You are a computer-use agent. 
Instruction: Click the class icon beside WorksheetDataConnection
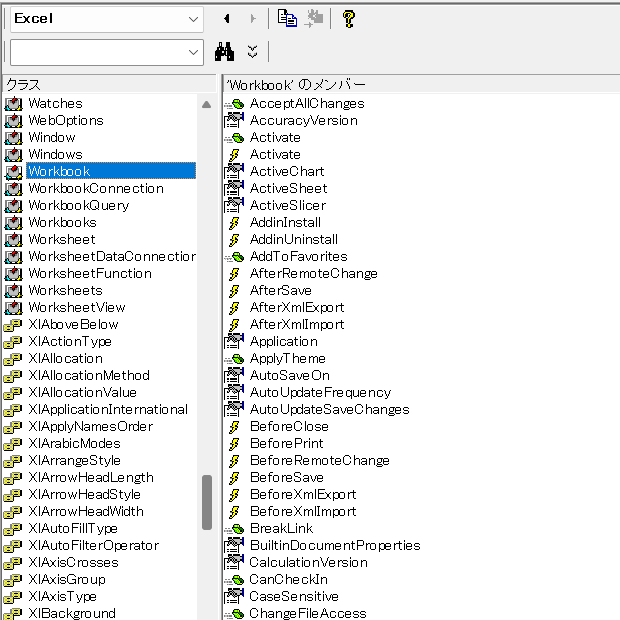tap(13, 257)
